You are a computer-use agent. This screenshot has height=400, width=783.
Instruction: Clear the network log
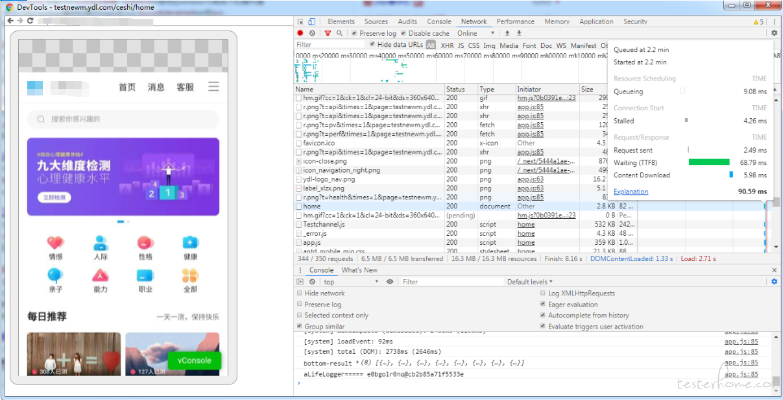[312, 33]
